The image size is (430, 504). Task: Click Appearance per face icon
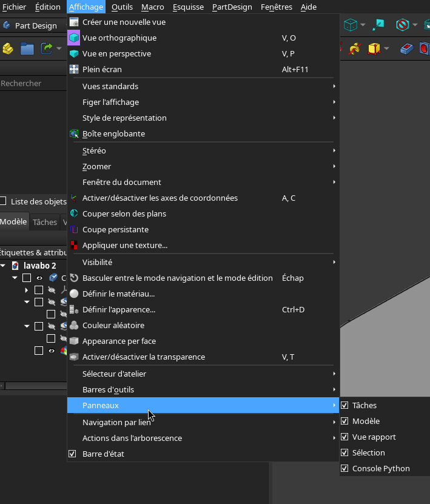pos(74,341)
